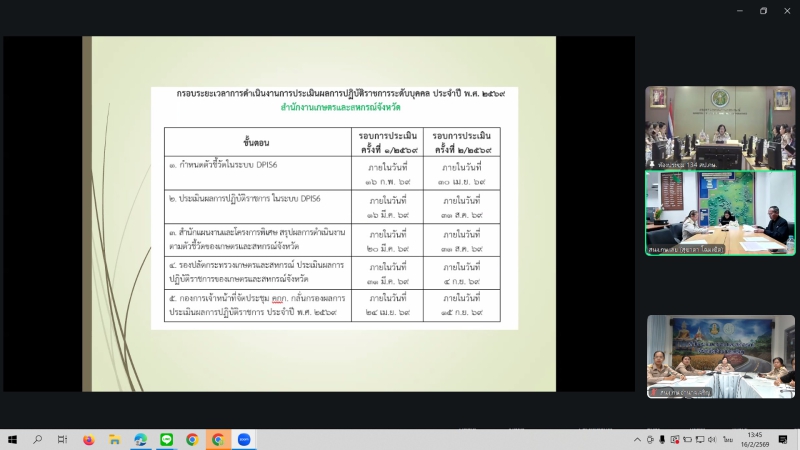Open the LINE app from the taskbar
This screenshot has height=450, width=800.
coord(167,439)
